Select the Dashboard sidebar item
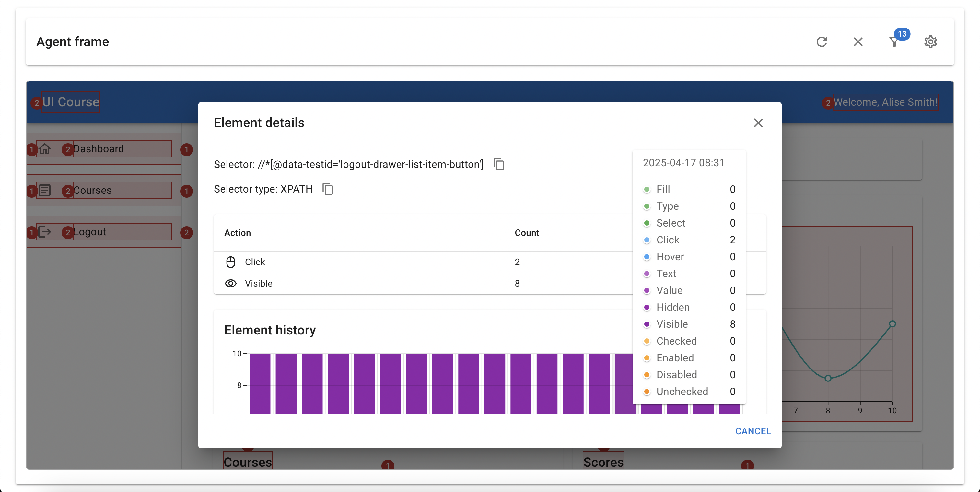 pos(99,149)
